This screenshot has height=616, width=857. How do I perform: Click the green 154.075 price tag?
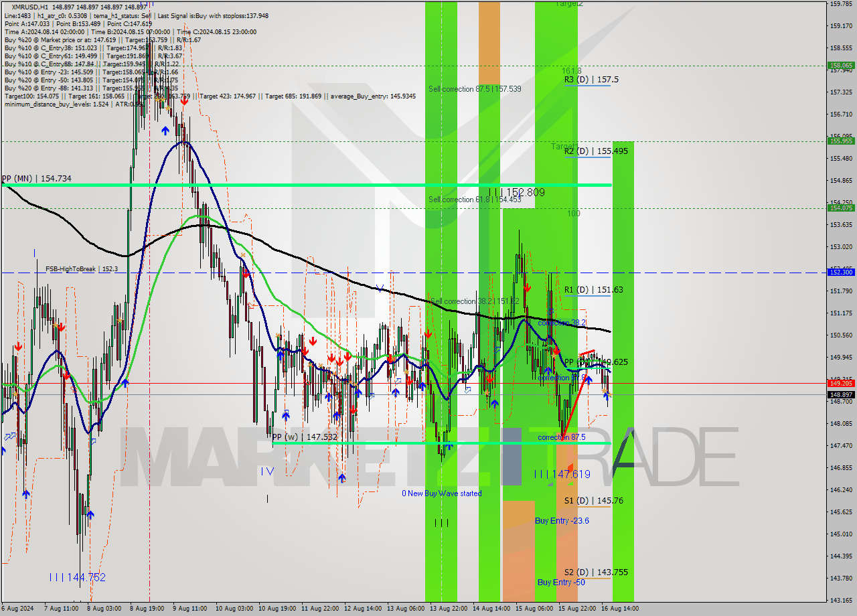pyautogui.click(x=841, y=208)
